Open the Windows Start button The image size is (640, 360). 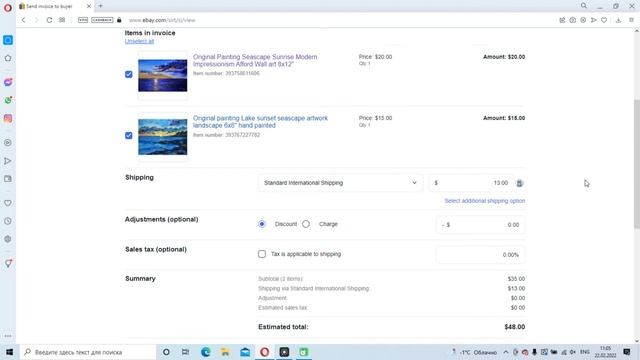tap(9, 352)
